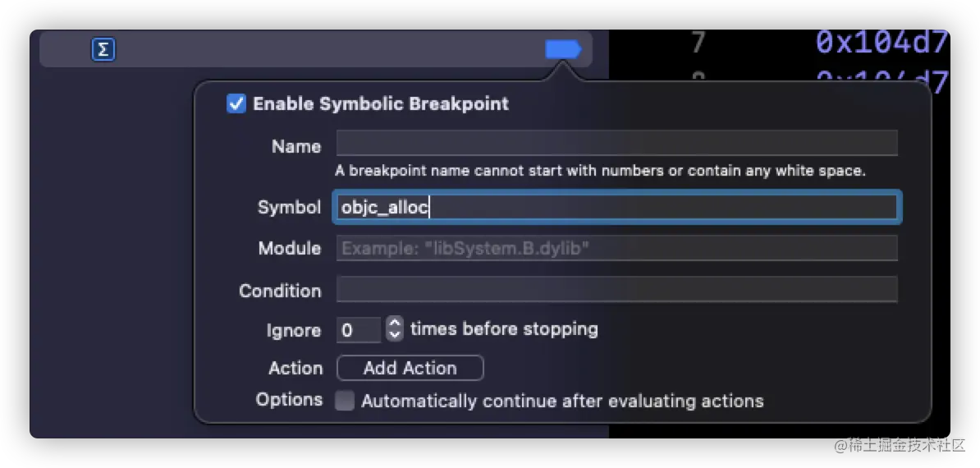This screenshot has width=980, height=468.
Task: Click the Enable Symbolic Breakpoint label text
Action: pos(380,104)
